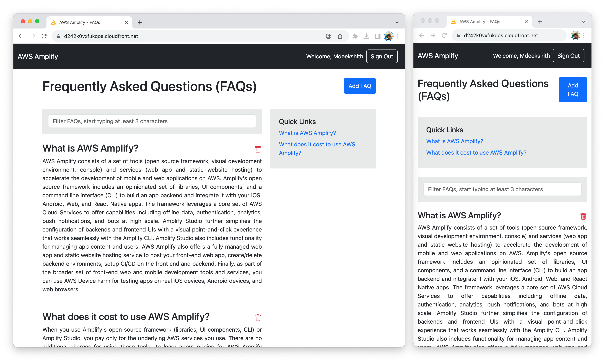Click trash icon for the AWS Amplify cost FAQ
609x364 pixels.
258,318
